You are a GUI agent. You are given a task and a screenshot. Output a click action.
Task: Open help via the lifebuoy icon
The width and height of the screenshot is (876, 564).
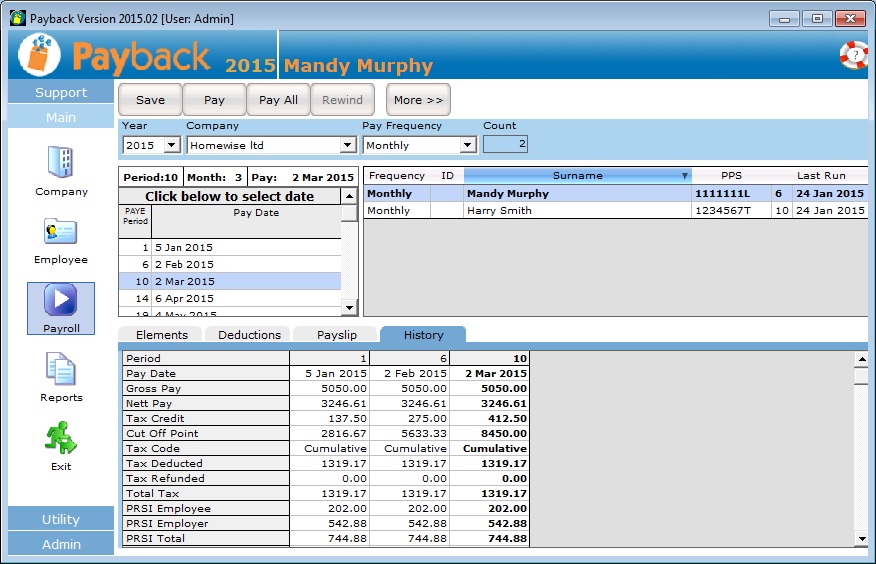(x=853, y=55)
